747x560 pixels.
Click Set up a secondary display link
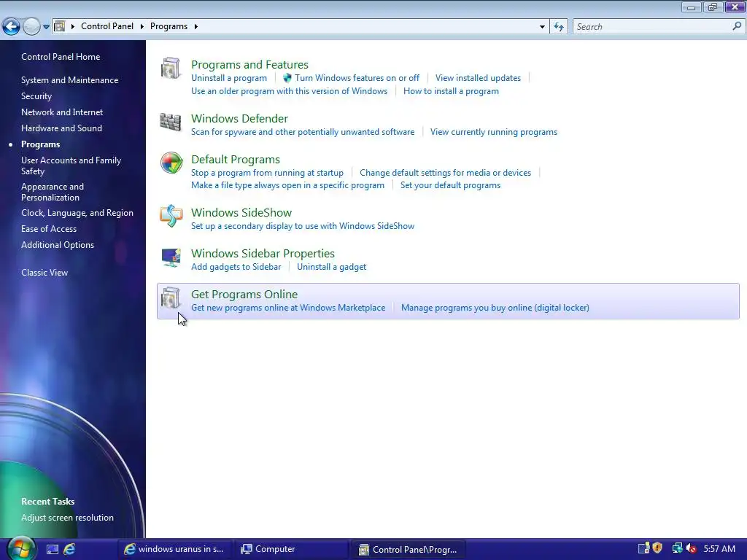point(303,226)
